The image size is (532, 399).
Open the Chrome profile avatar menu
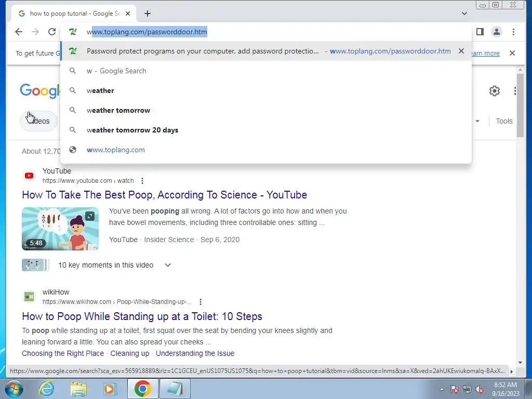coord(496,32)
